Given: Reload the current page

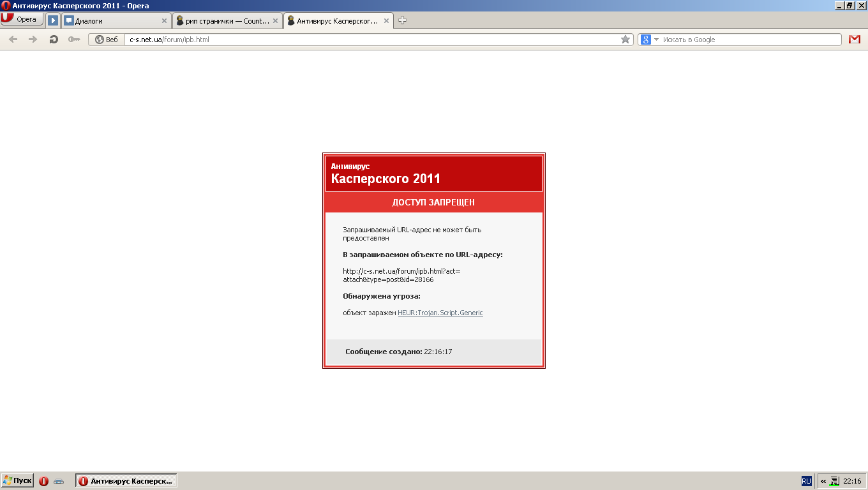Looking at the screenshot, I should [x=54, y=40].
